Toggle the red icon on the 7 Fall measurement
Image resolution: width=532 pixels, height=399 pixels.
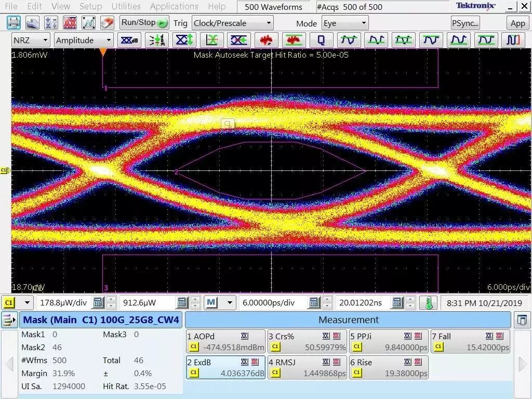point(499,336)
